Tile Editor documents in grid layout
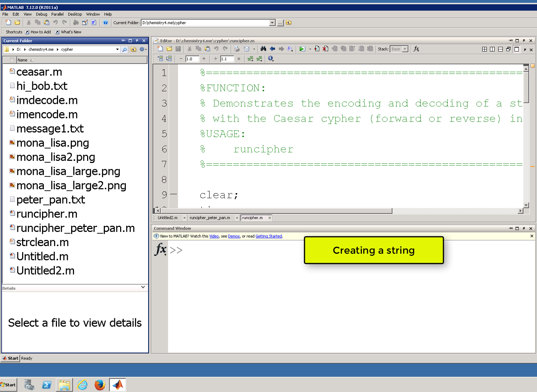Screen dimensions: 537x392 coord(484,49)
